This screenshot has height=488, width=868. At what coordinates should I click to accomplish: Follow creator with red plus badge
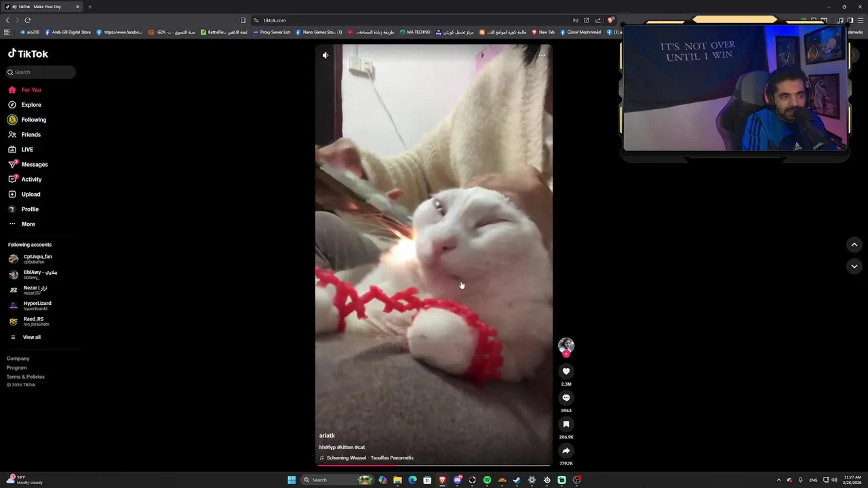click(566, 354)
